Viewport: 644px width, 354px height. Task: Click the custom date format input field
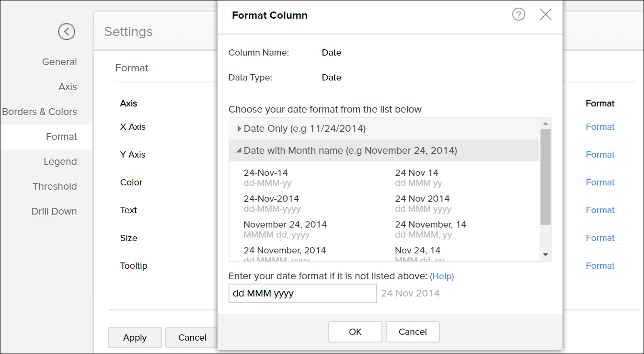click(302, 293)
